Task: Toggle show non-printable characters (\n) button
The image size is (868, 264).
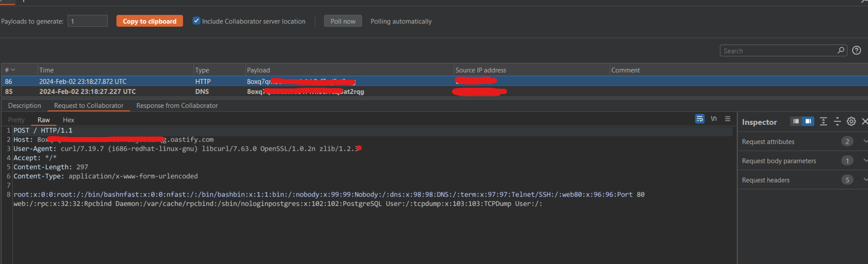Action: [714, 119]
